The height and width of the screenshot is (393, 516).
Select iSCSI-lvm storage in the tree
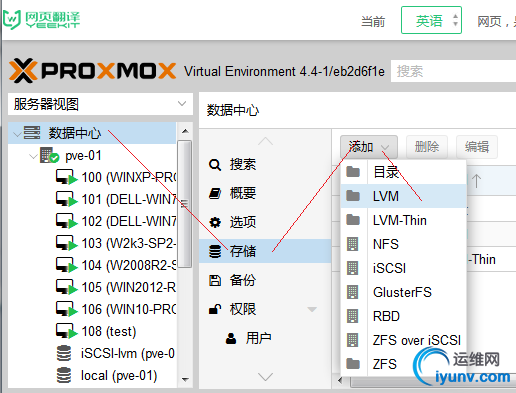[128, 353]
